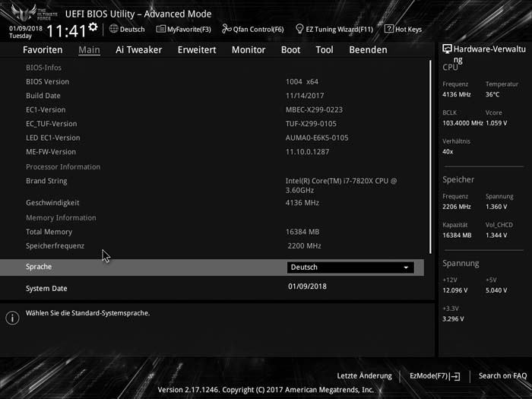
Task: Click Brand String processor value
Action: [341, 185]
